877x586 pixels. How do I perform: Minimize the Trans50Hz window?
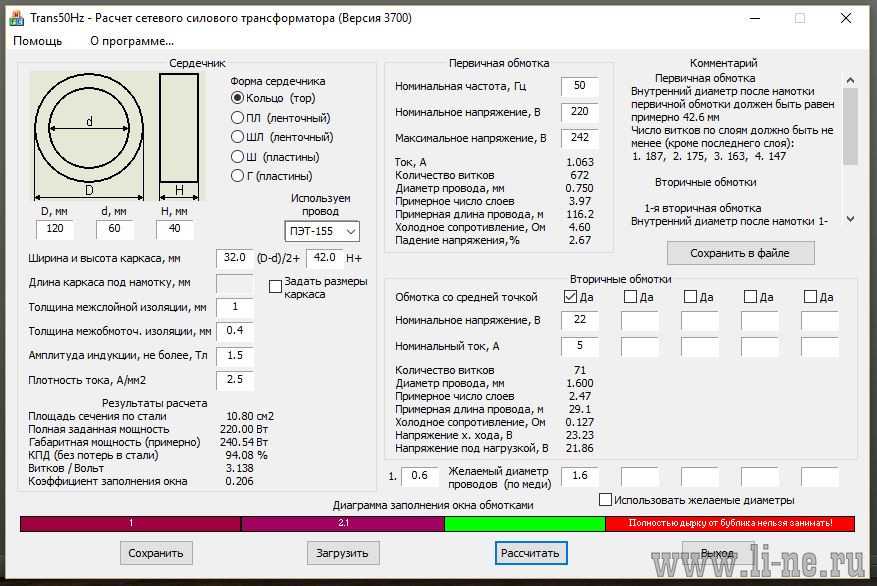pos(755,18)
